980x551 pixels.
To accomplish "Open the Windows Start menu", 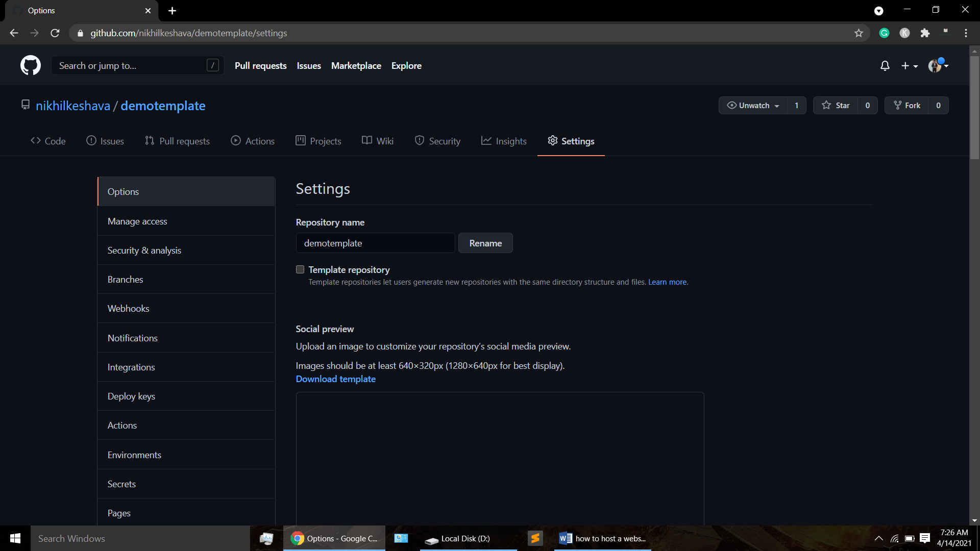I will click(x=15, y=538).
